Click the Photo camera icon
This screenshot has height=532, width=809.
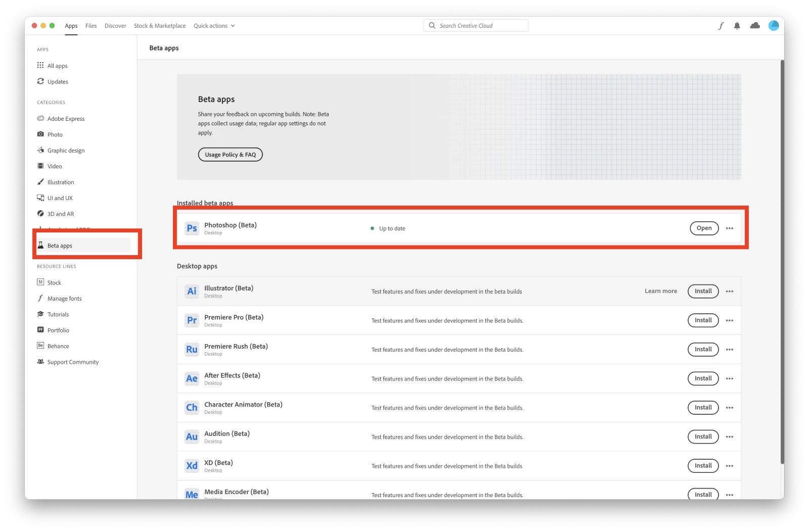coord(40,134)
